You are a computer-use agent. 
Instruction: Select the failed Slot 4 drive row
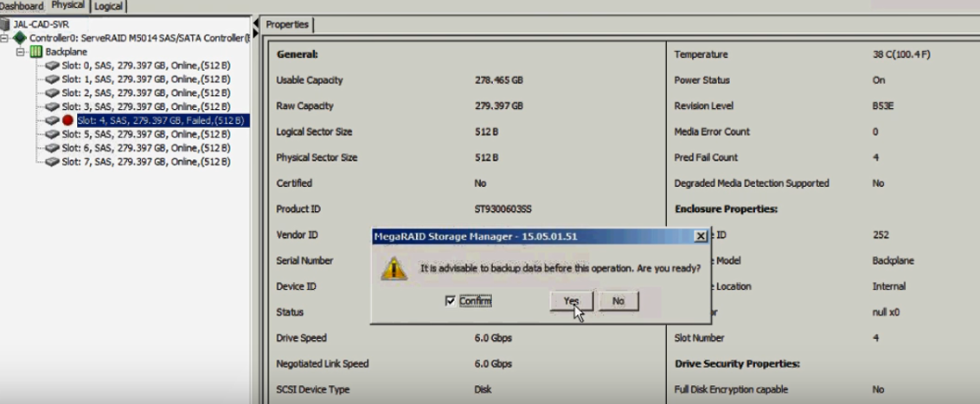[163, 120]
